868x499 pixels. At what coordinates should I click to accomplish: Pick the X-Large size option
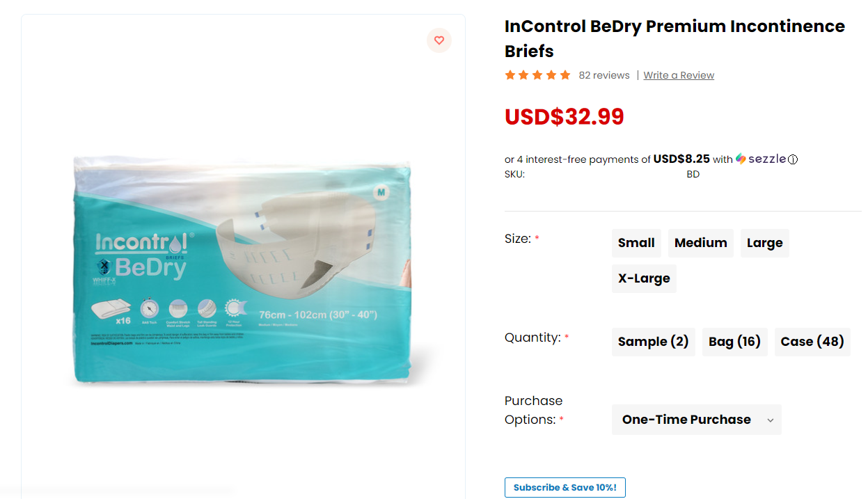click(x=644, y=278)
